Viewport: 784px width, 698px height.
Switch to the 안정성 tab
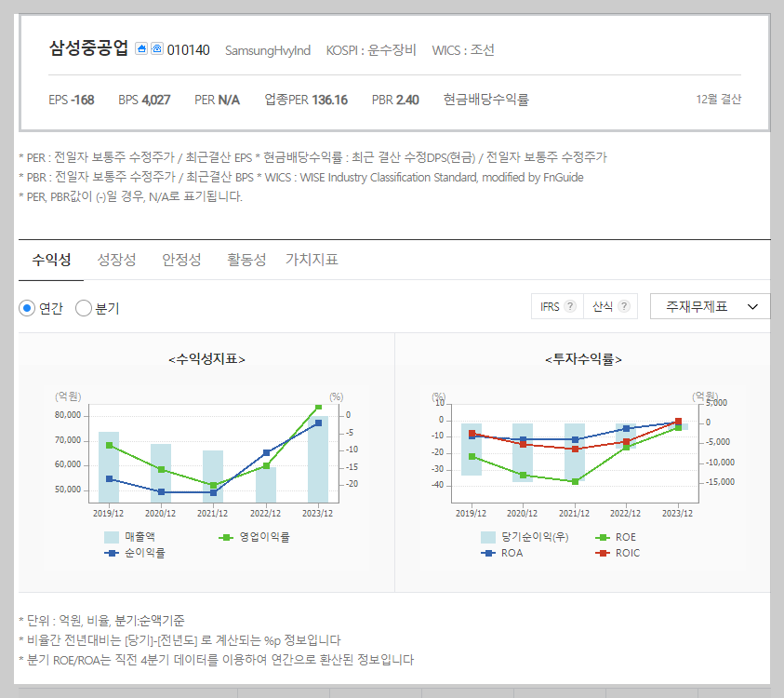click(181, 260)
